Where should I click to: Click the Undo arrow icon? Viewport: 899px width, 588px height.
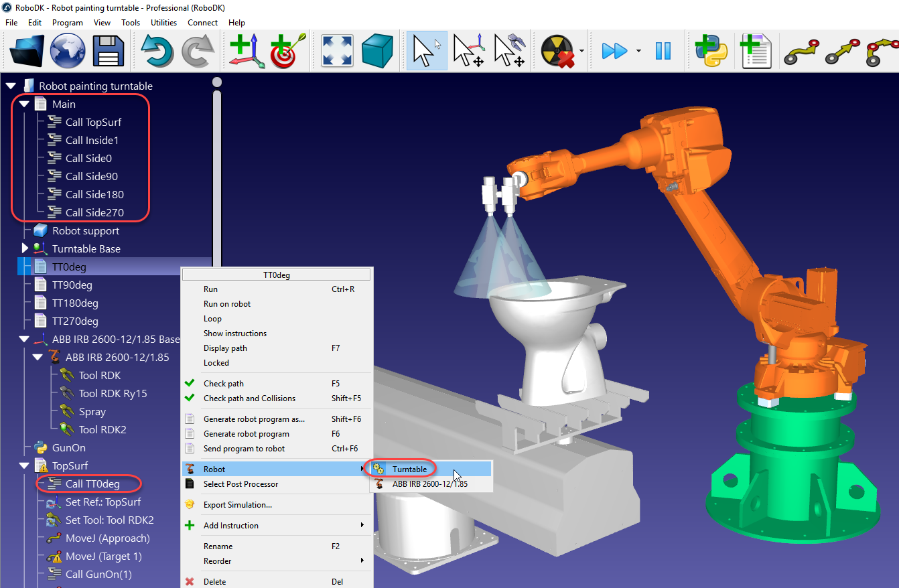tap(157, 51)
